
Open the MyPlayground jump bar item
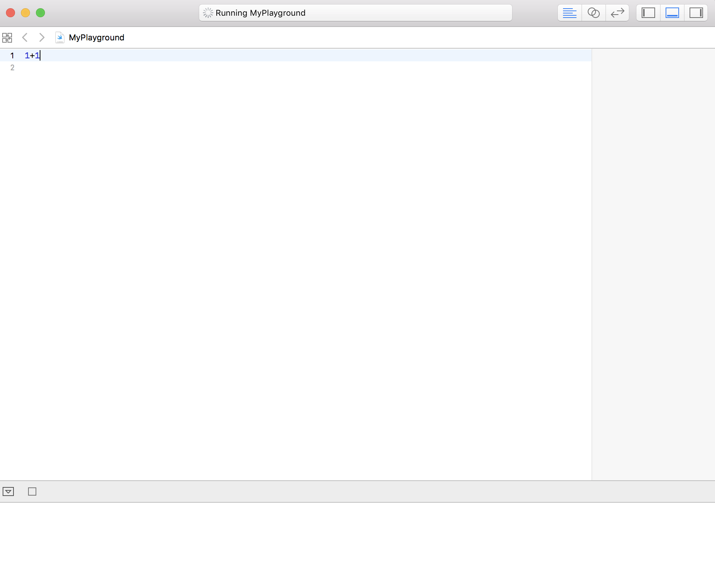coord(97,37)
